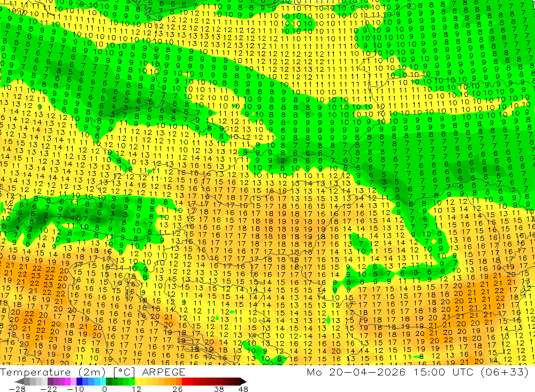Click the 48 legend scale value
535x392 pixels.
click(x=243, y=389)
